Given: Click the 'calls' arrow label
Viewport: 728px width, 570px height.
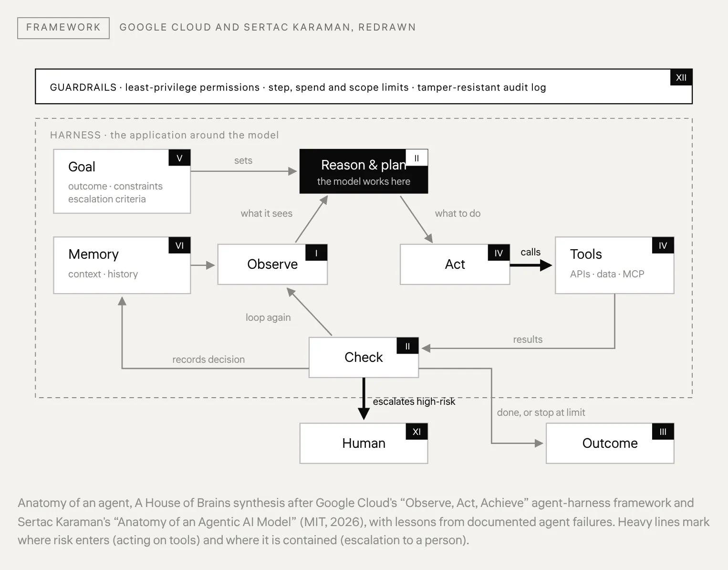Looking at the screenshot, I should (x=530, y=252).
